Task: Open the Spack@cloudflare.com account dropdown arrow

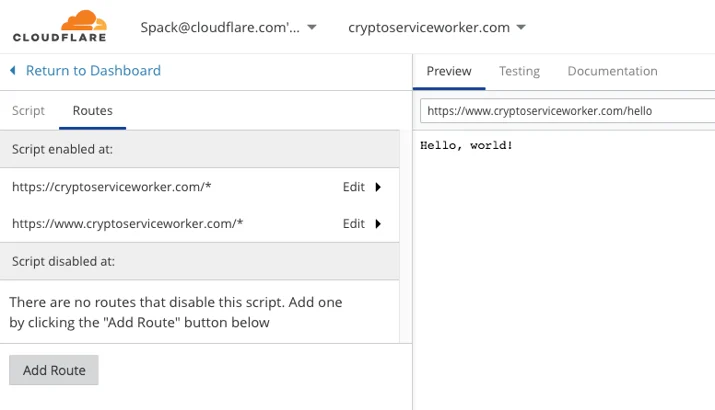Action: (312, 27)
